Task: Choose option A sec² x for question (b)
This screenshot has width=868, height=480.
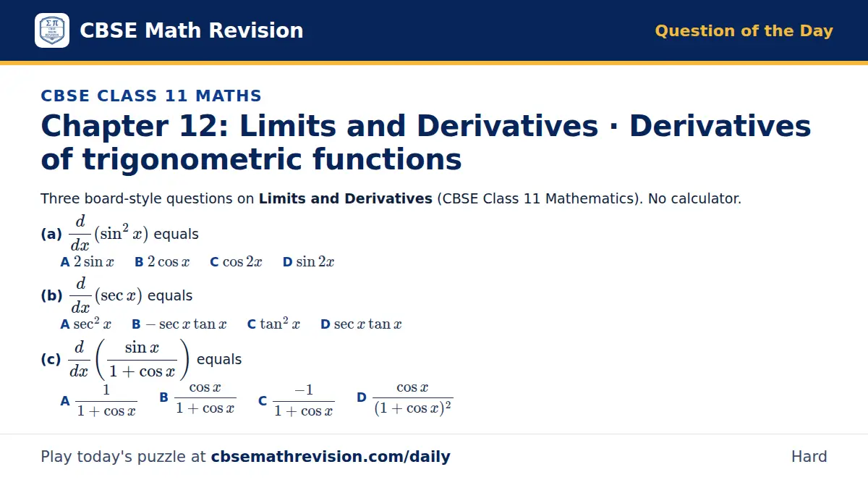Action: click(x=85, y=324)
